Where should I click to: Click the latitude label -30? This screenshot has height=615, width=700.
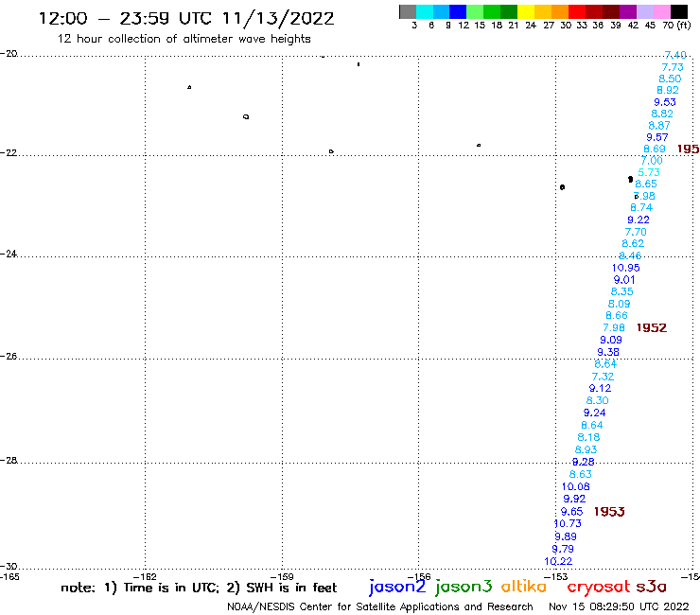coord(9,567)
